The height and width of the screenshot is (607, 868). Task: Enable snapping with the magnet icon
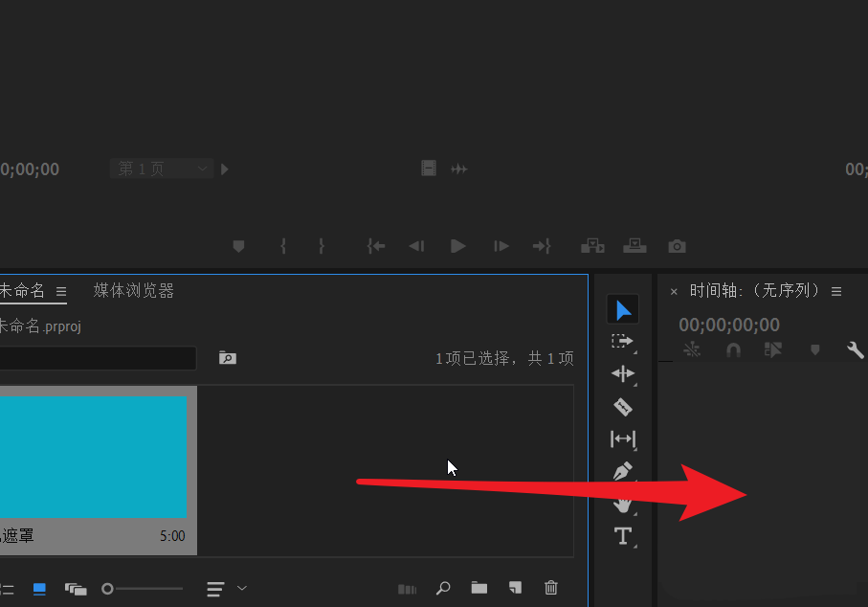(x=733, y=349)
